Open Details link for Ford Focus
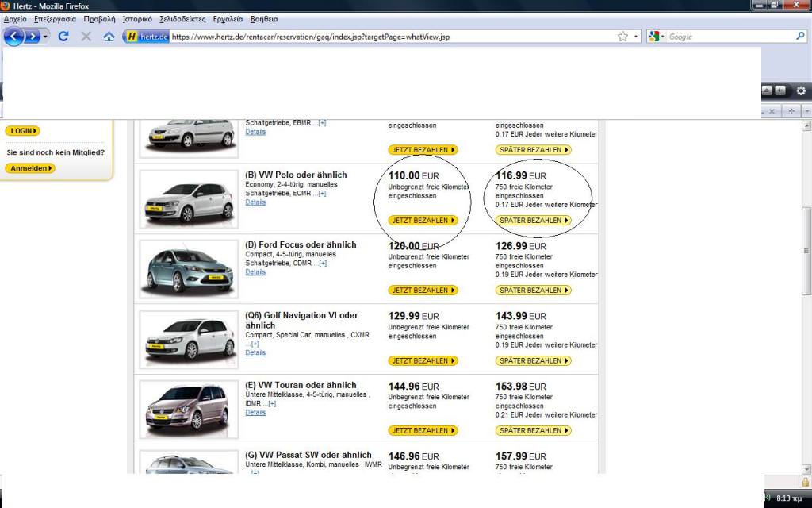Viewport: 812px width, 508px height. 255,272
